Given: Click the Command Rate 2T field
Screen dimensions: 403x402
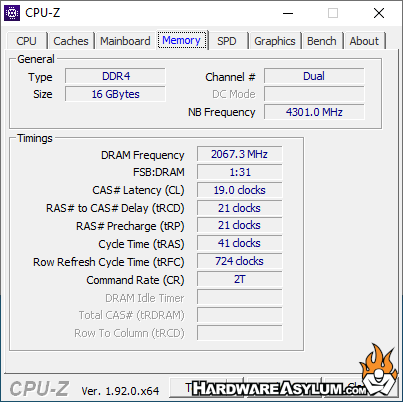Looking at the screenshot, I should pos(239,279).
